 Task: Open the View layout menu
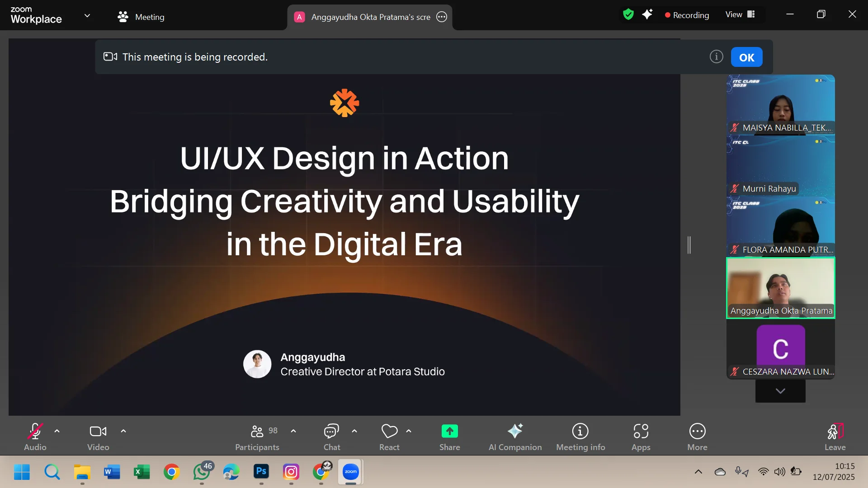click(x=740, y=14)
